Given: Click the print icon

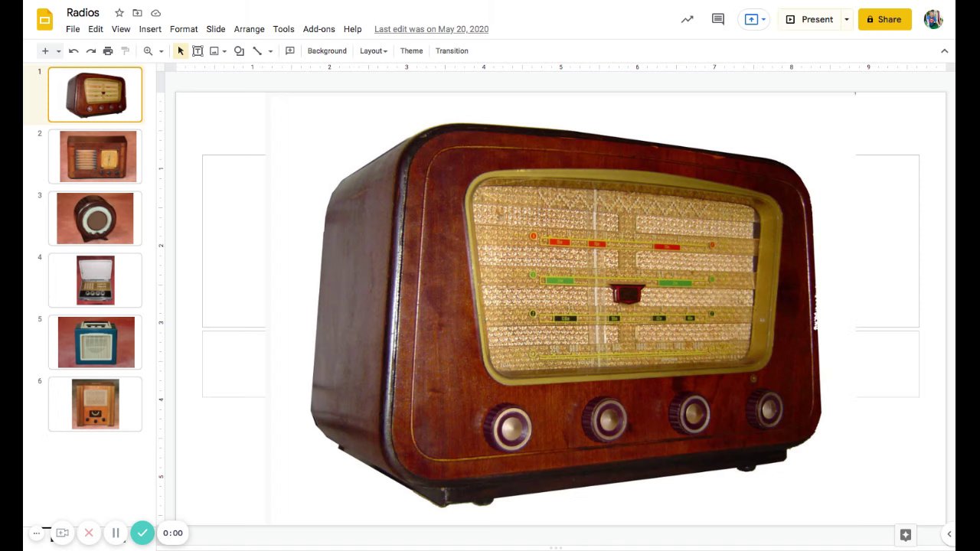Looking at the screenshot, I should [108, 51].
